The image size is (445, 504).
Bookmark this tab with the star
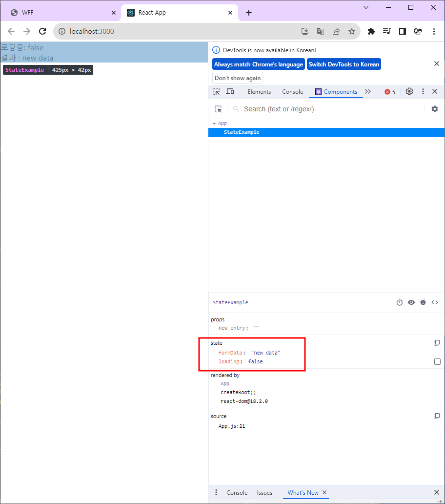click(352, 31)
